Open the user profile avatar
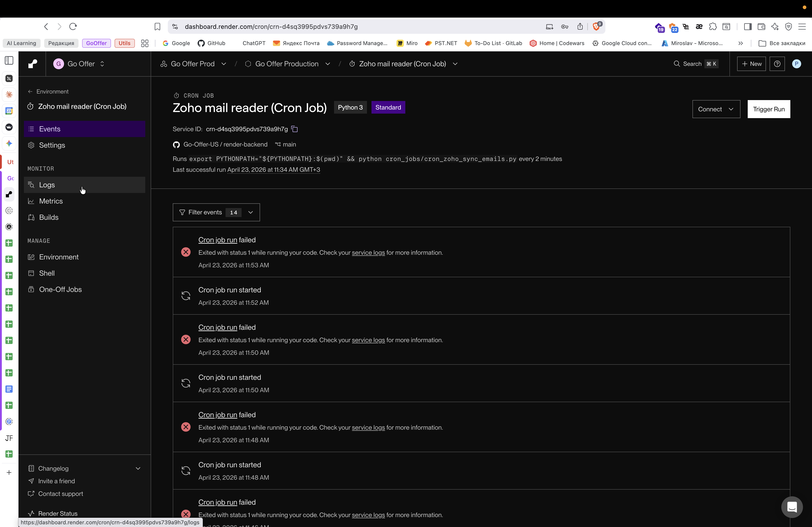Screen dimensions: 812x527 pos(796,64)
